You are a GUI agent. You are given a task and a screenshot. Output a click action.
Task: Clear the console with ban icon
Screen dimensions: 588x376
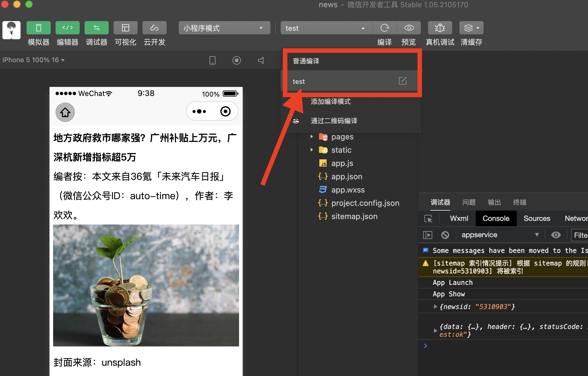(x=445, y=235)
